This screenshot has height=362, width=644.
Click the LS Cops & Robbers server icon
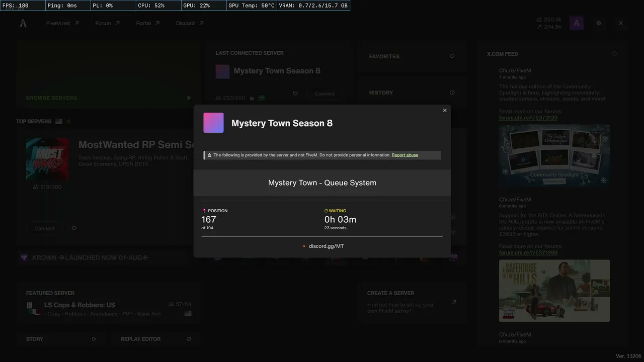coord(33,309)
